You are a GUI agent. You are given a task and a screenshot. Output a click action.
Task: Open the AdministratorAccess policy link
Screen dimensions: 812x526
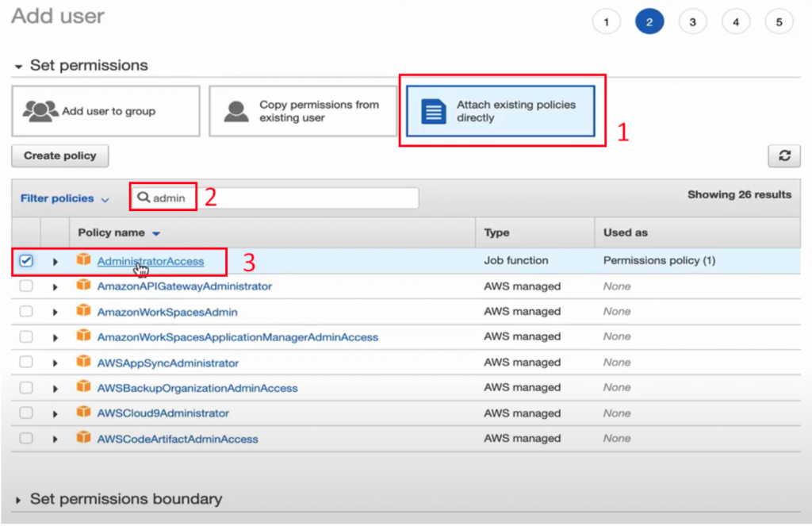(151, 261)
